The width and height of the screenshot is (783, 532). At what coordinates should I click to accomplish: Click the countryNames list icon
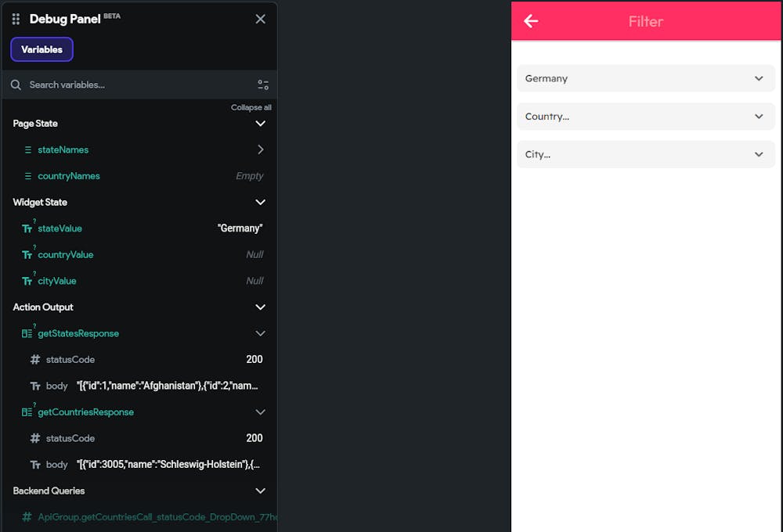[28, 176]
